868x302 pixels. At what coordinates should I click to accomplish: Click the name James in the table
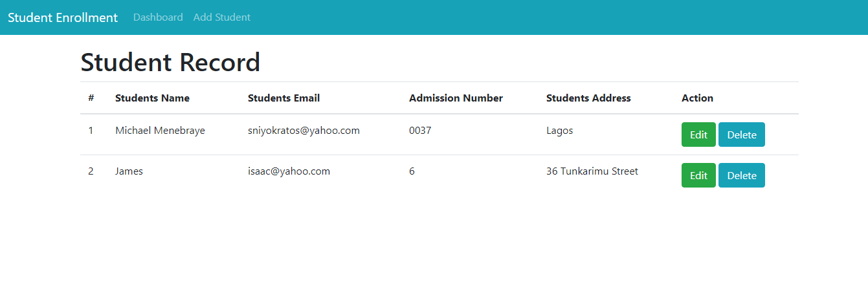point(129,171)
